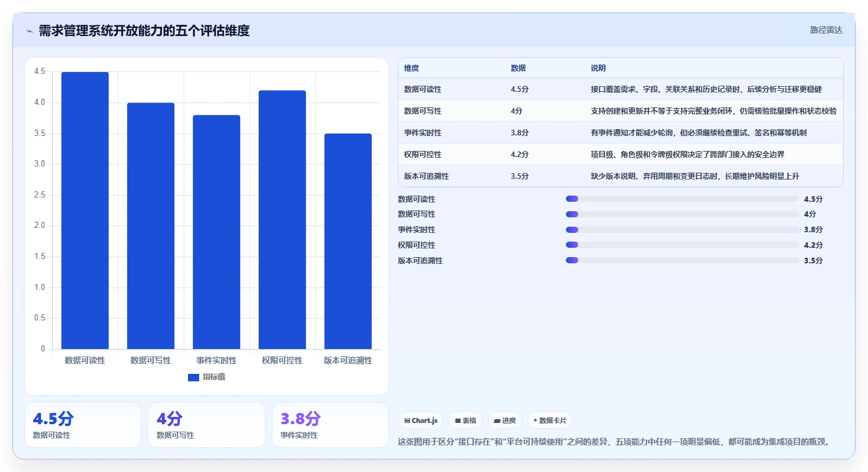
Task: Click the 版本可追溯性 bar in chart
Action: click(348, 242)
